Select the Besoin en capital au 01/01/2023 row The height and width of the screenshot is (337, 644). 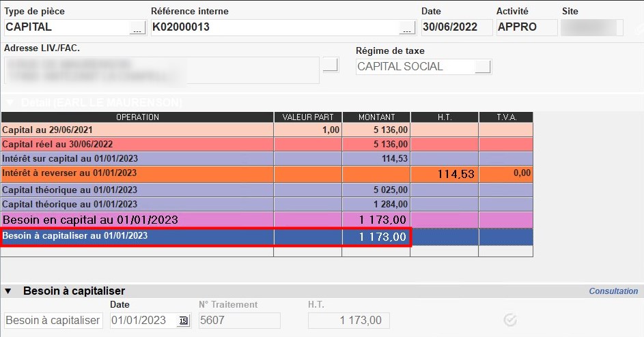coord(137,220)
